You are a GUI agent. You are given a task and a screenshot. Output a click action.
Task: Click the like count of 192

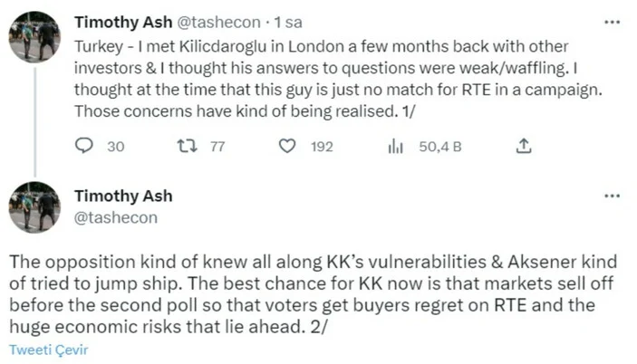pyautogui.click(x=322, y=147)
